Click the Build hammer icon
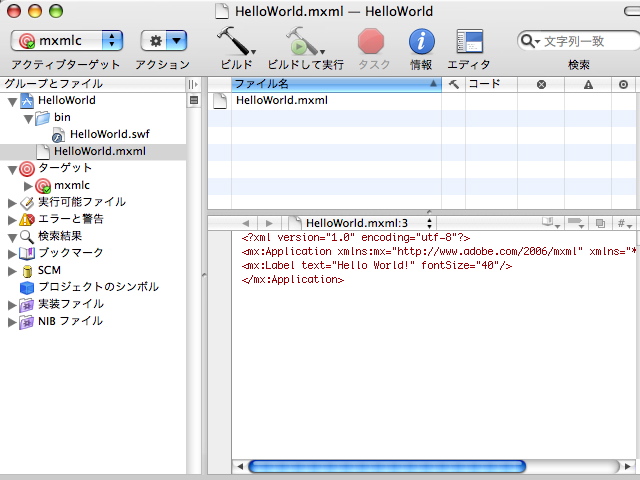Viewport: 640px width, 480px height. [x=235, y=41]
